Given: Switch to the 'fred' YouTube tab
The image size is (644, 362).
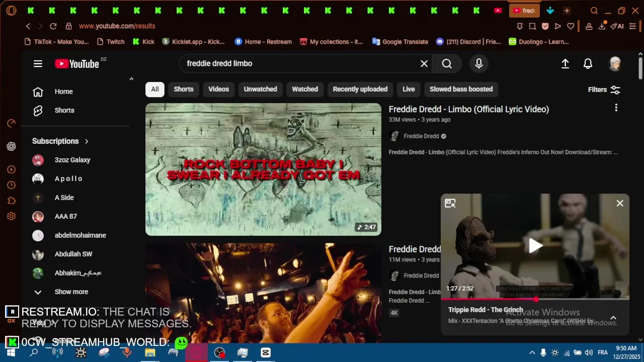Looking at the screenshot, I should pyautogui.click(x=524, y=11).
